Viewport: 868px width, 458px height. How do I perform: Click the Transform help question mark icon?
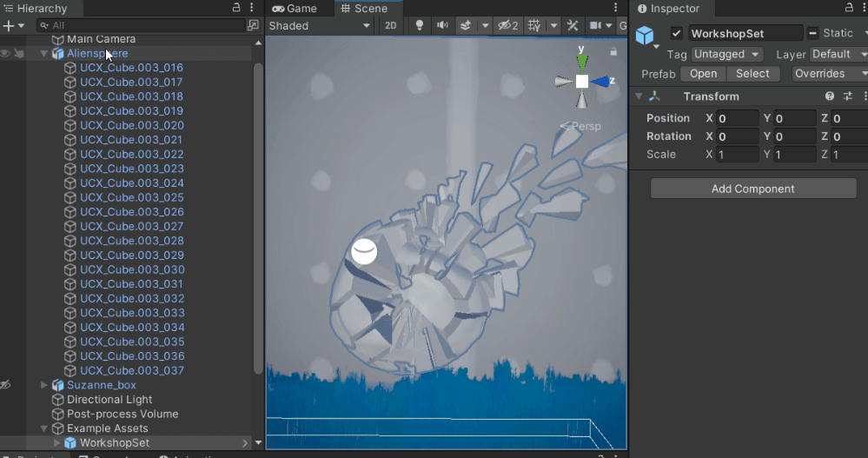click(x=830, y=96)
